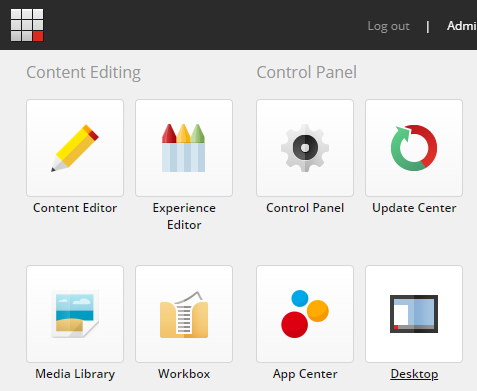The height and width of the screenshot is (391, 477).
Task: Open the Media Library picture tile
Action: pos(75,314)
